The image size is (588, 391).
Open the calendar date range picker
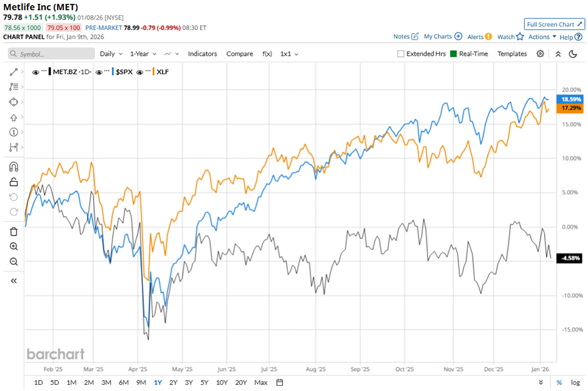tap(280, 382)
